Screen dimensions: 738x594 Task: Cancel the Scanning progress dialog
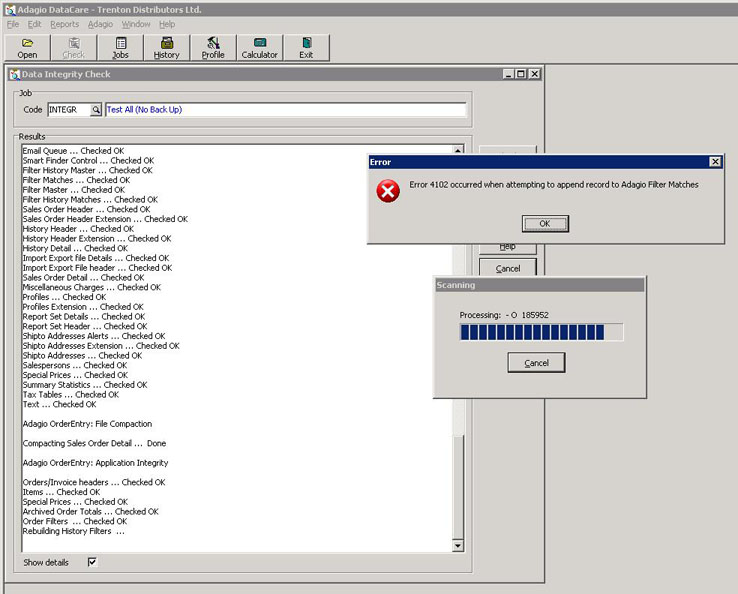click(536, 363)
